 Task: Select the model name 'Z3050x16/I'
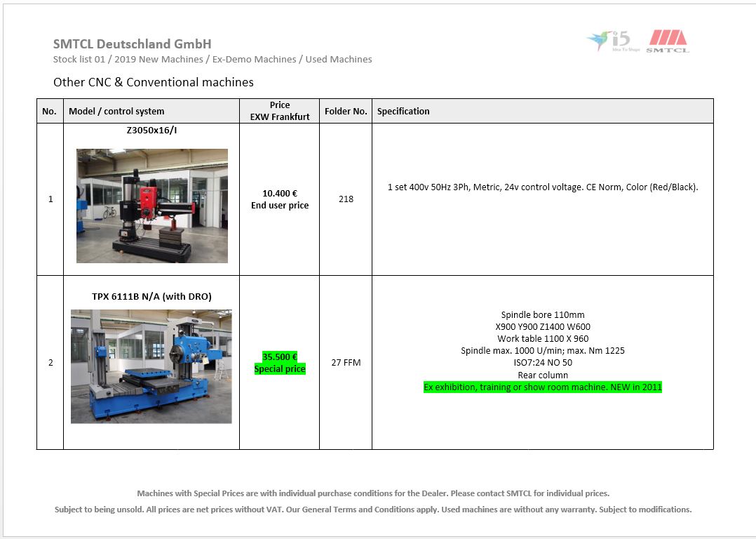151,130
